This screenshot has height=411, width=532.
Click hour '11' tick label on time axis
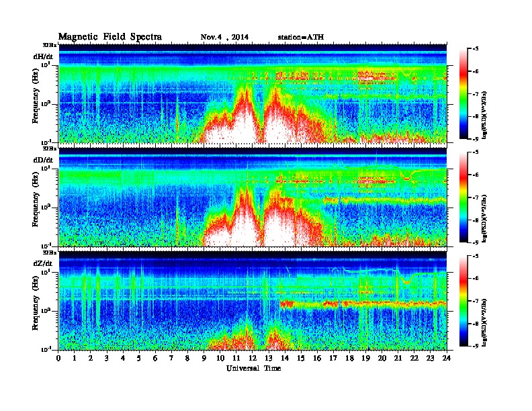[x=236, y=359]
